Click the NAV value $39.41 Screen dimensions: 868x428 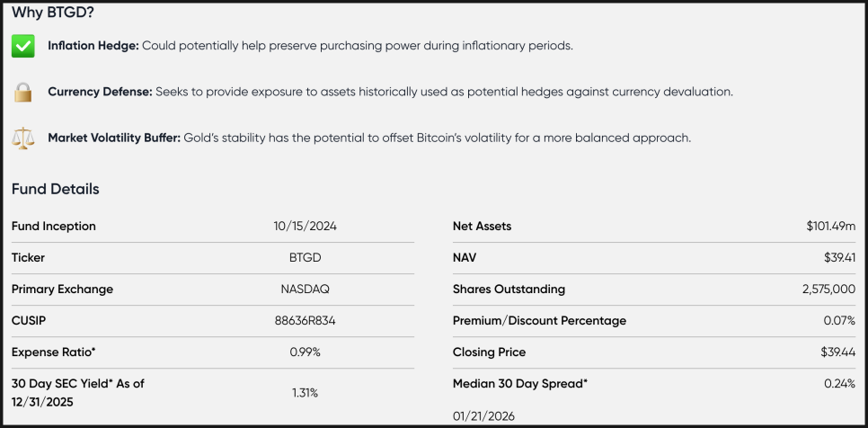tap(839, 258)
